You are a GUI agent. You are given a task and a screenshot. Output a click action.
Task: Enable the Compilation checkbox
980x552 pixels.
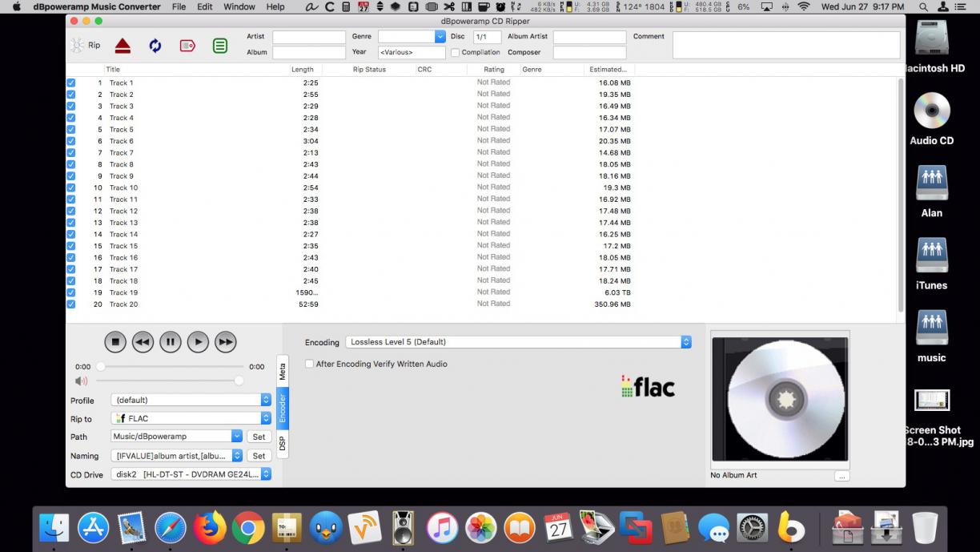(455, 53)
